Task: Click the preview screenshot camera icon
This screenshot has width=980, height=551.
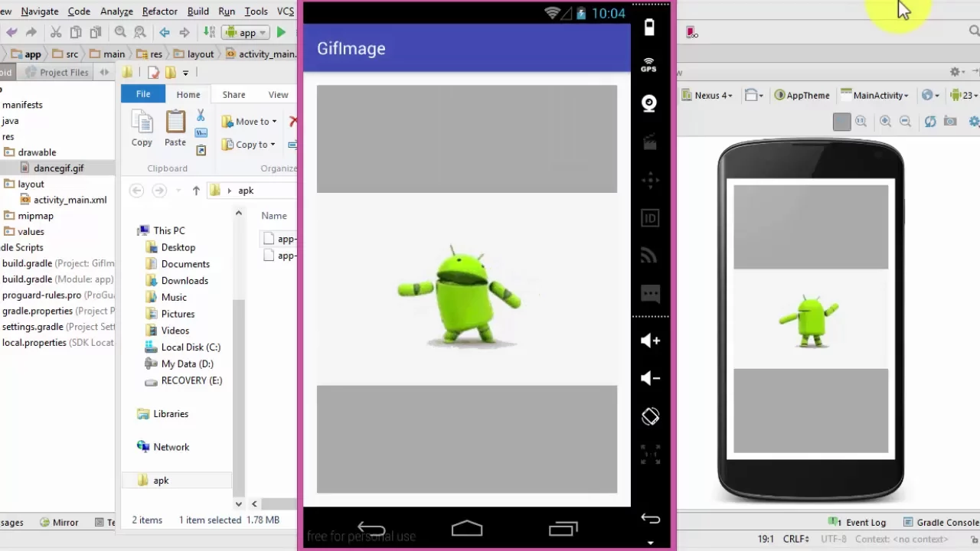Action: pos(950,121)
